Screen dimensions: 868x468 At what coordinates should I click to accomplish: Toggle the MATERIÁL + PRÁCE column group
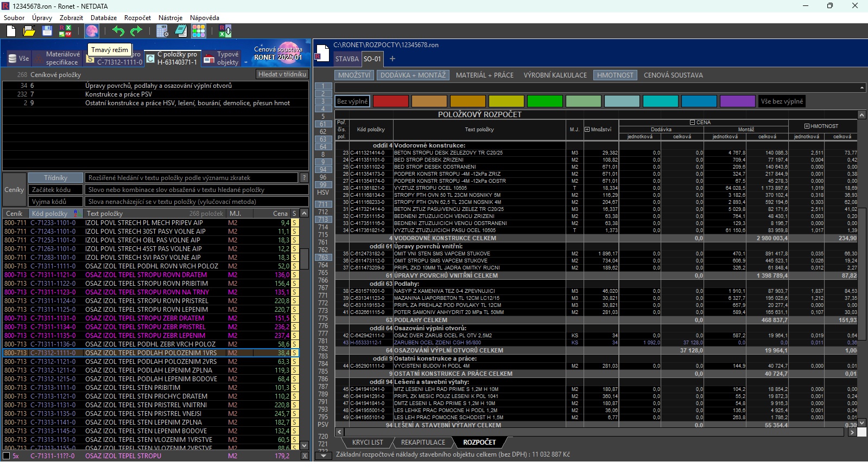coord(485,75)
